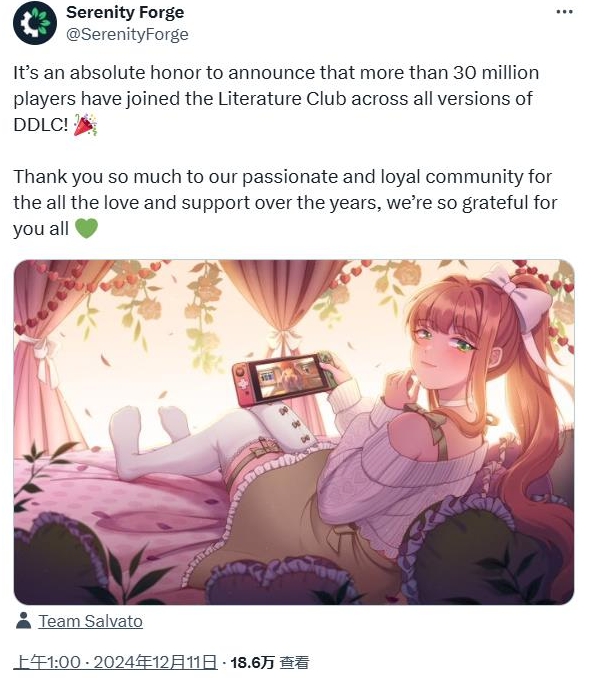Open the 上午1:00 · 2024年12月11日 timestamp link
This screenshot has height=678, width=591.
[x=115, y=662]
